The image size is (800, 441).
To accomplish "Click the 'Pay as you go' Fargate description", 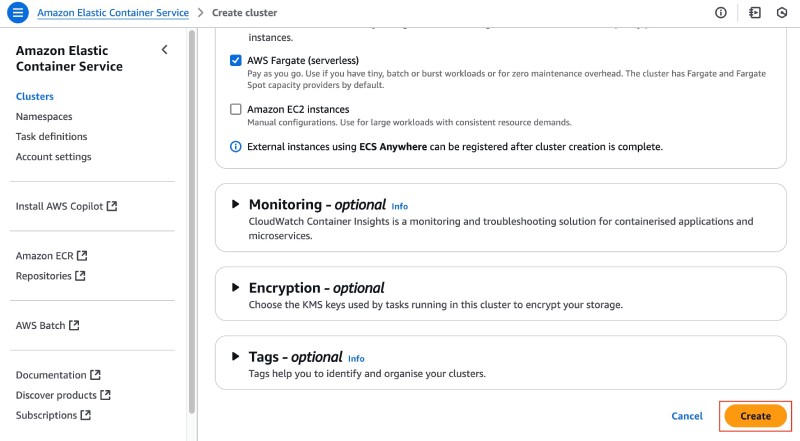I will [x=507, y=79].
